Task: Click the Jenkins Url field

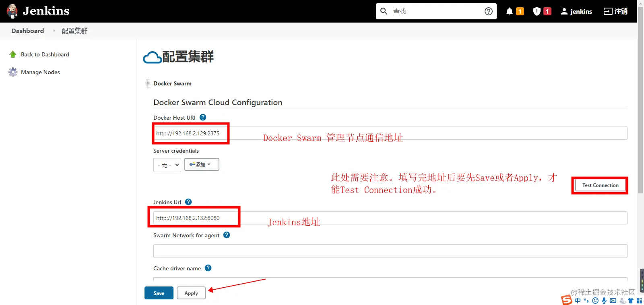Action: pyautogui.click(x=390, y=218)
